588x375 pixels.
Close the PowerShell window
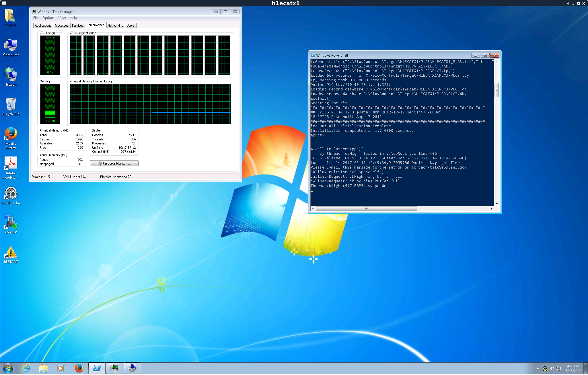point(494,55)
